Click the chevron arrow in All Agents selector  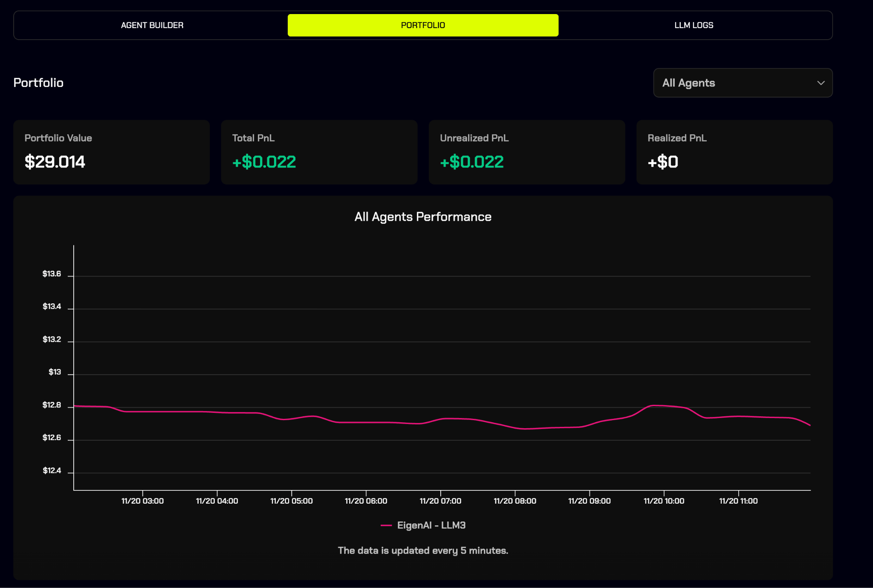[x=821, y=83]
